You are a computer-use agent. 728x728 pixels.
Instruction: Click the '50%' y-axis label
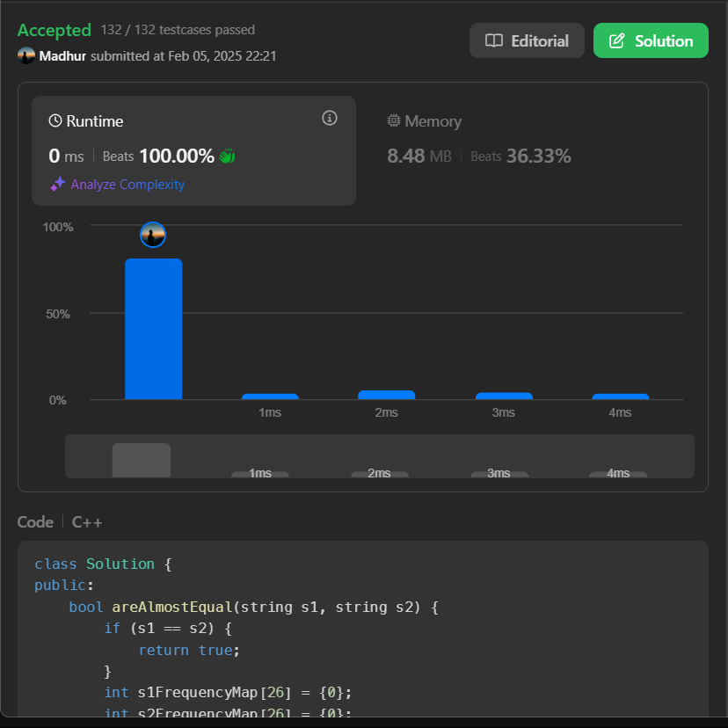click(x=58, y=314)
